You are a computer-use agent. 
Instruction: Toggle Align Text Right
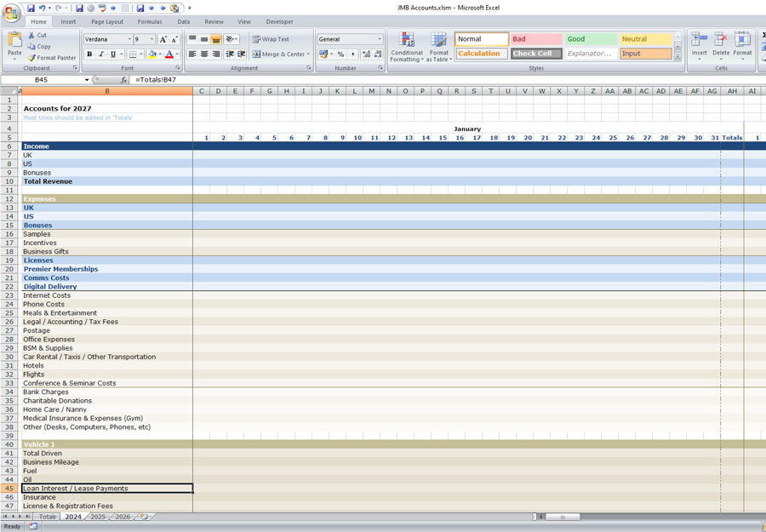(216, 54)
